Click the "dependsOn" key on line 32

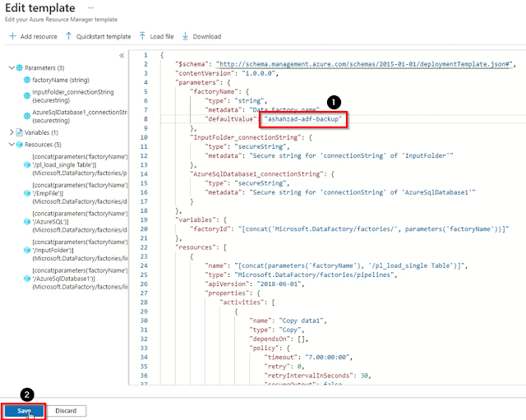tap(271, 339)
